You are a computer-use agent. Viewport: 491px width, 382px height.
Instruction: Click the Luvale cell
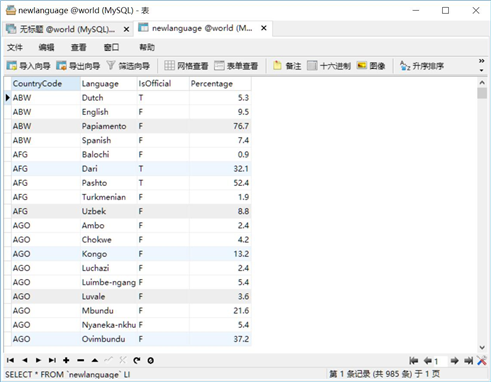pyautogui.click(x=109, y=296)
